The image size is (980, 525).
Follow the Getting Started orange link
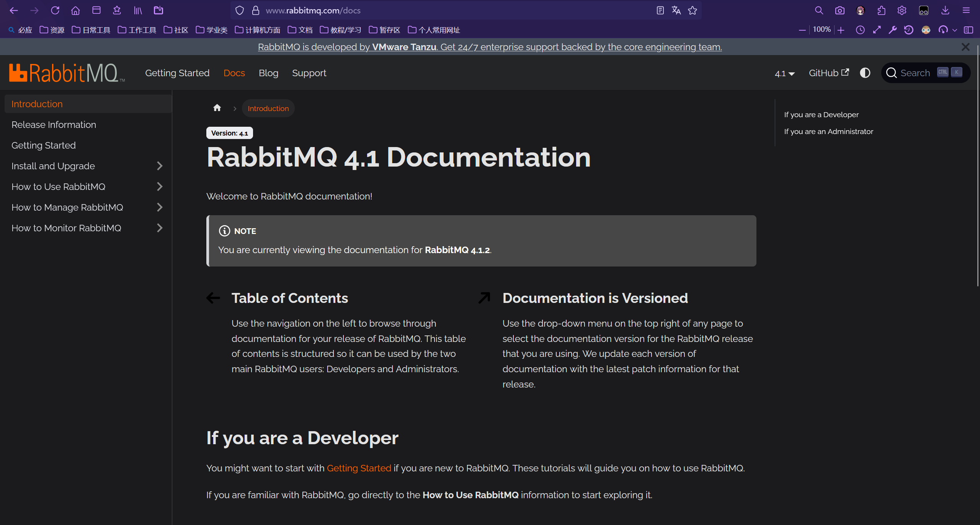point(359,468)
